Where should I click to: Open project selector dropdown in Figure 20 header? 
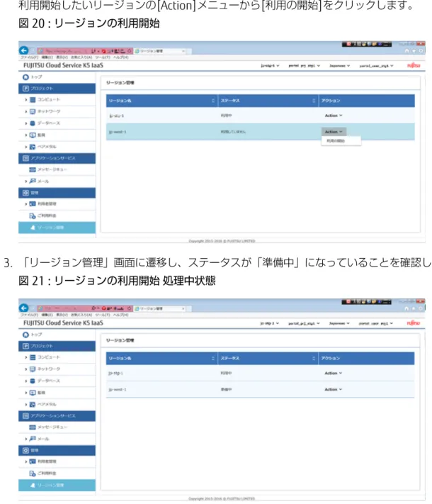click(x=304, y=66)
